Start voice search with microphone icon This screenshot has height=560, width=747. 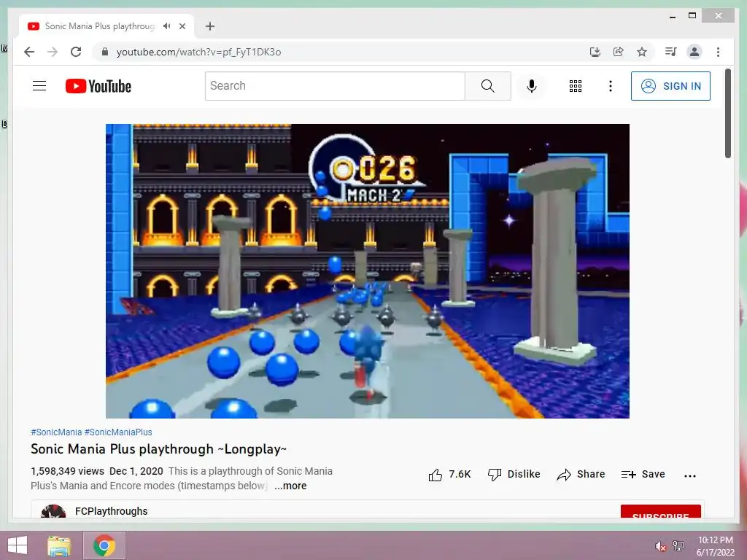pos(532,86)
